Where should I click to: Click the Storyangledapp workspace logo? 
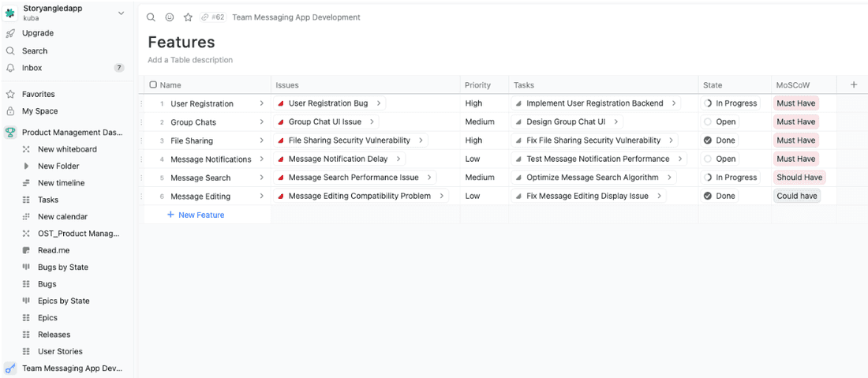pos(10,13)
